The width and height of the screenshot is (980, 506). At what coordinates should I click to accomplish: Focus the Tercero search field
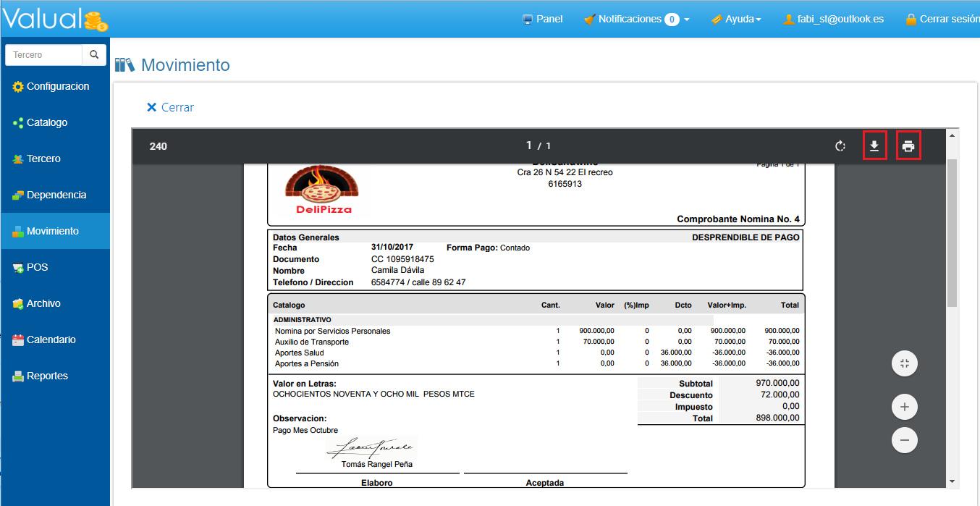(x=44, y=55)
